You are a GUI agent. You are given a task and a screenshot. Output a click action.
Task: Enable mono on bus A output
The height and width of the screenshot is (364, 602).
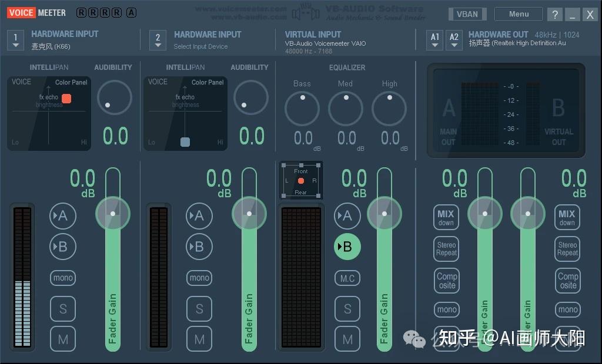pos(447,309)
